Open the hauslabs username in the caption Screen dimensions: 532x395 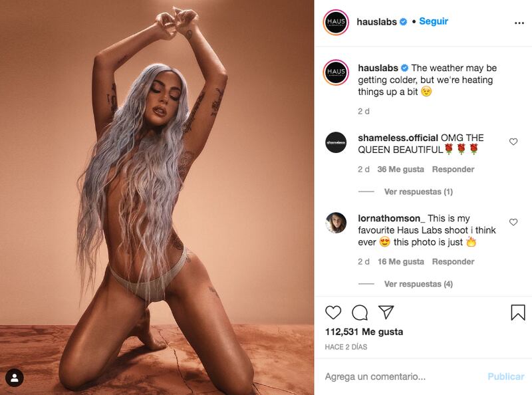[x=378, y=68]
